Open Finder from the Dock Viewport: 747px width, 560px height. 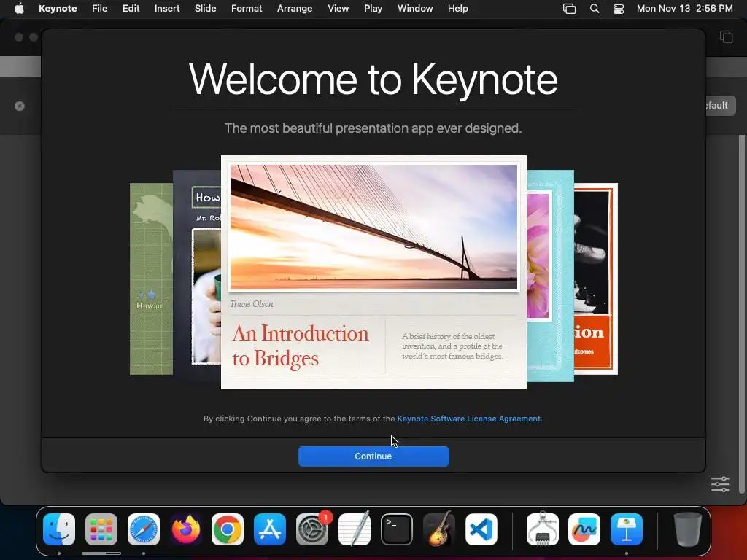tap(59, 529)
